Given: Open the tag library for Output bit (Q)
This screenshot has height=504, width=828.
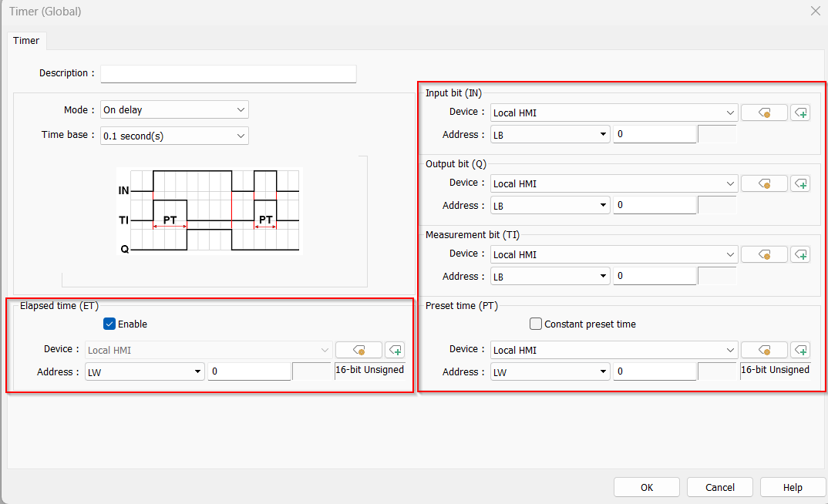Looking at the screenshot, I should tap(764, 183).
